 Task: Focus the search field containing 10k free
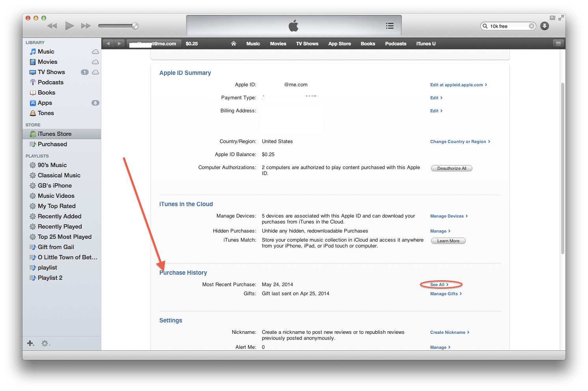tap(508, 26)
